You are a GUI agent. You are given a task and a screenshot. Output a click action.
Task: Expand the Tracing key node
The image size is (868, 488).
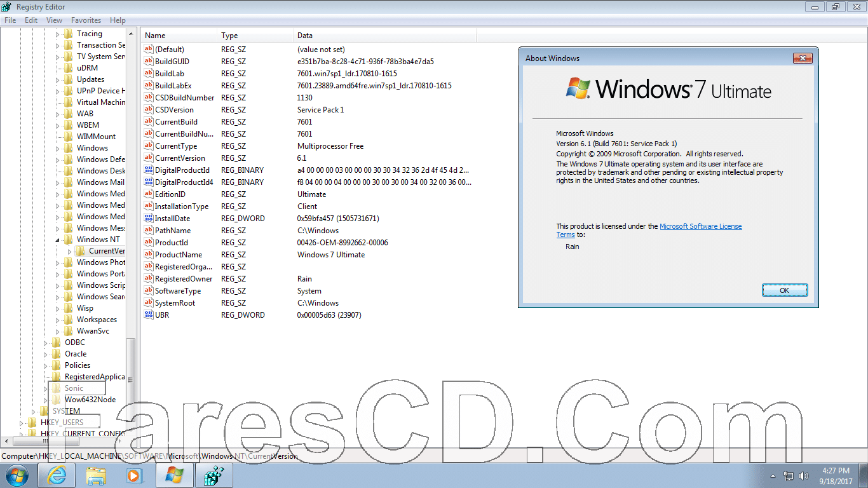click(x=57, y=34)
